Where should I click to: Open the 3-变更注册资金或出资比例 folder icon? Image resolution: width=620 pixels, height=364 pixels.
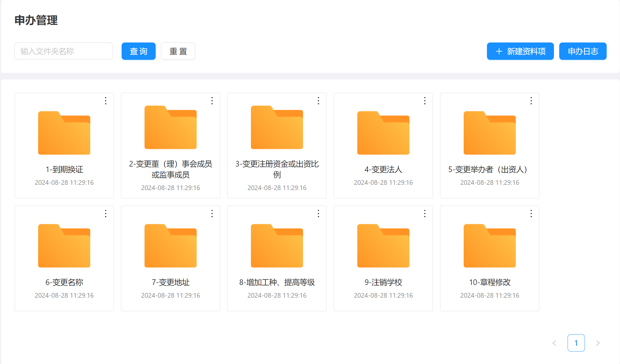click(x=277, y=127)
